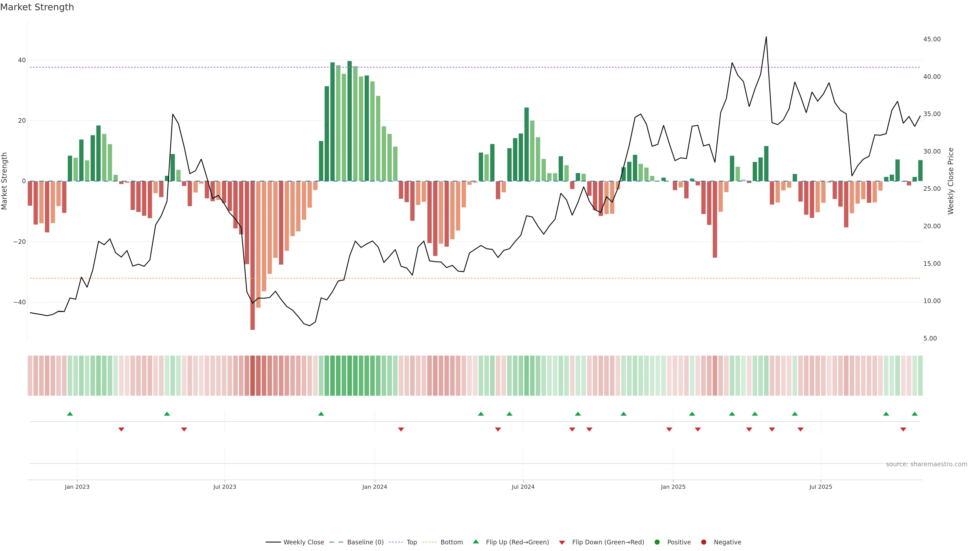
Task: Click the Negative red dot legend icon
Action: click(x=703, y=542)
